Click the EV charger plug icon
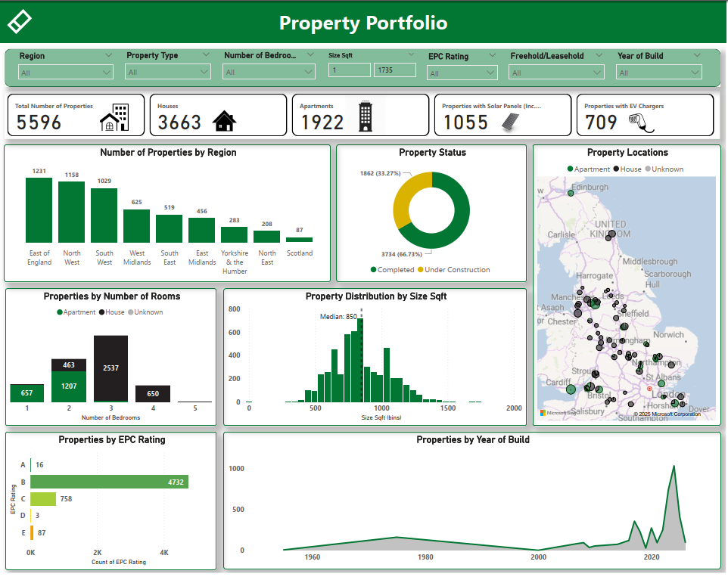Image resolution: width=728 pixels, height=580 pixels. 641,123
